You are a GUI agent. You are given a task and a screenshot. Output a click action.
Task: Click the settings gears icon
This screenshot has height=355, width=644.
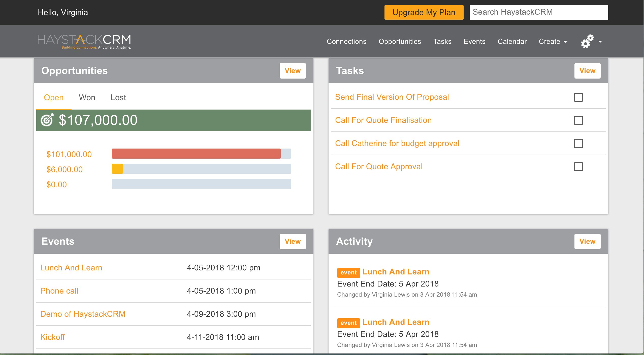point(587,41)
